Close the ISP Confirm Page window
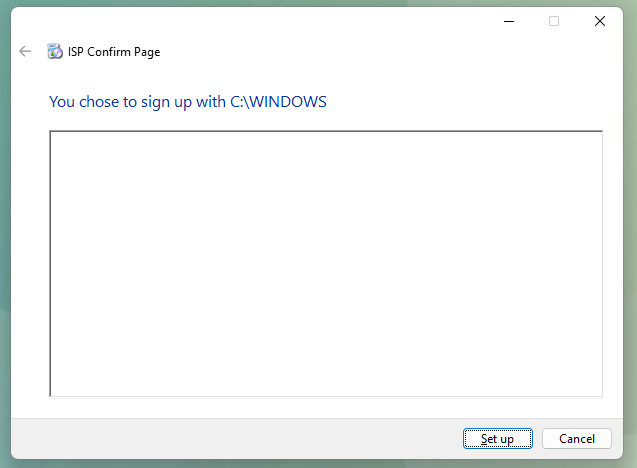637x468 pixels. [x=600, y=21]
